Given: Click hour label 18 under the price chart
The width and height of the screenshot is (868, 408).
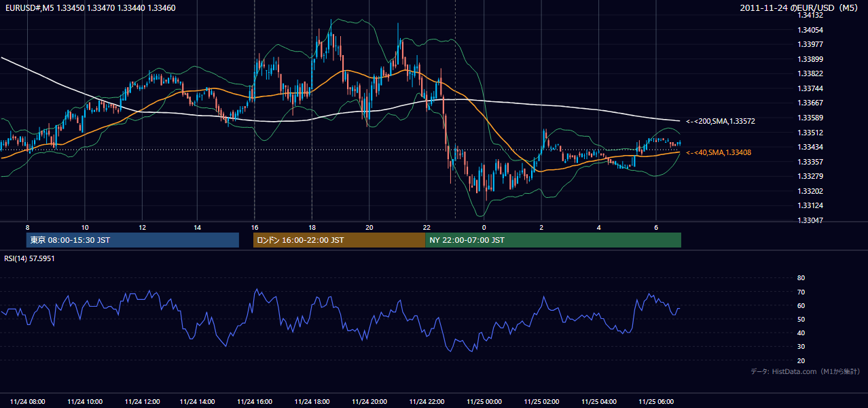Looking at the screenshot, I should (312, 227).
